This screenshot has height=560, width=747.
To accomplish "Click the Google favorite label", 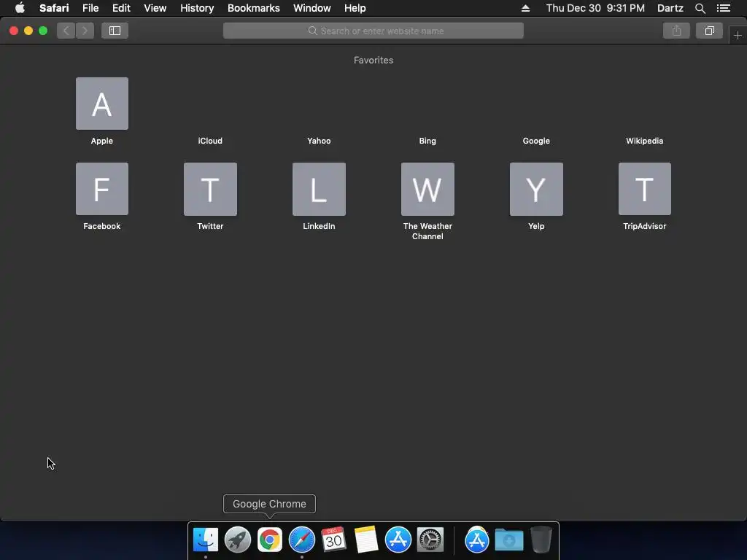I will pyautogui.click(x=536, y=141).
